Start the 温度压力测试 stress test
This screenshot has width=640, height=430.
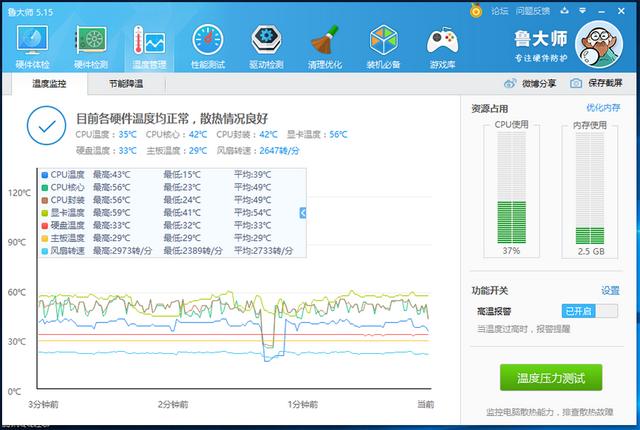coord(558,379)
